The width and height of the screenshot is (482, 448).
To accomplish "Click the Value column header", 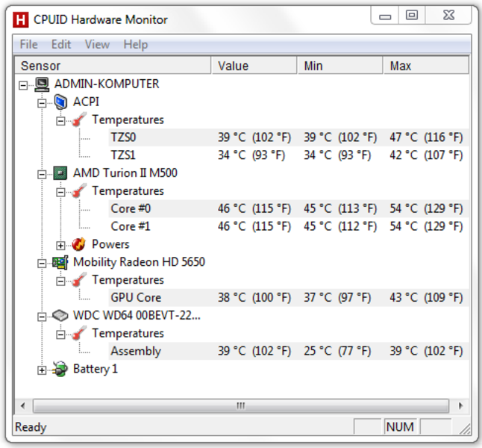I will tap(254, 66).
